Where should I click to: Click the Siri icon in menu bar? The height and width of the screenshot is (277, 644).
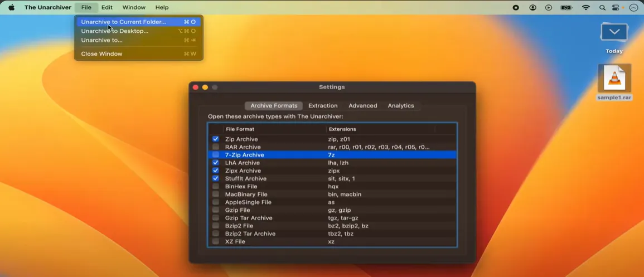point(633,7)
